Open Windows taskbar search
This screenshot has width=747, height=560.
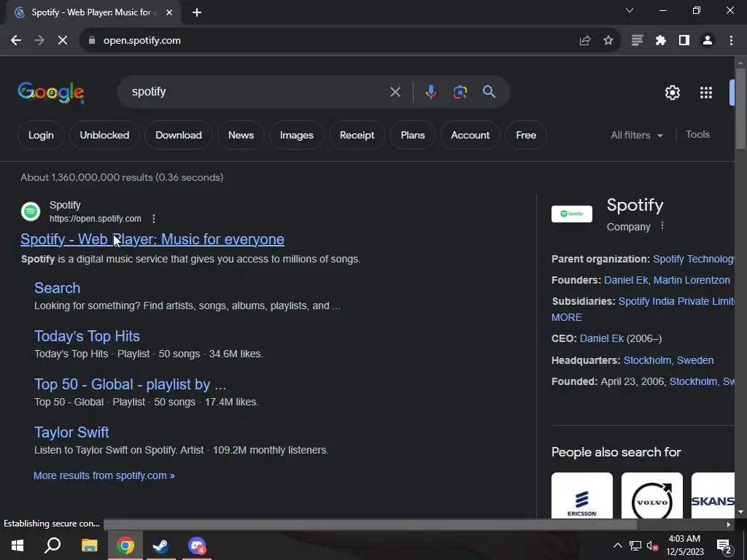pos(53,545)
